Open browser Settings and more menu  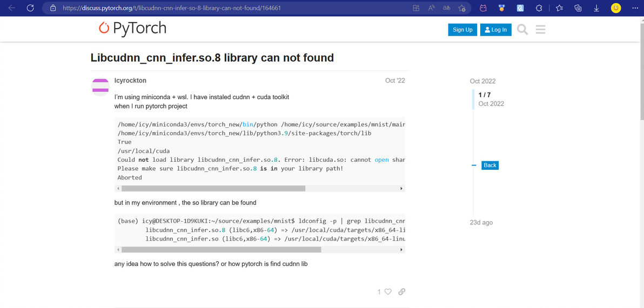(x=635, y=8)
